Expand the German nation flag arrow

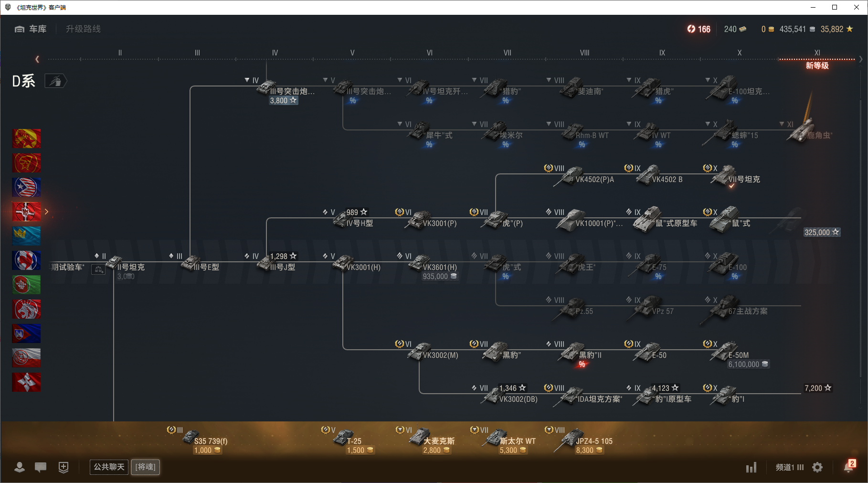(46, 212)
